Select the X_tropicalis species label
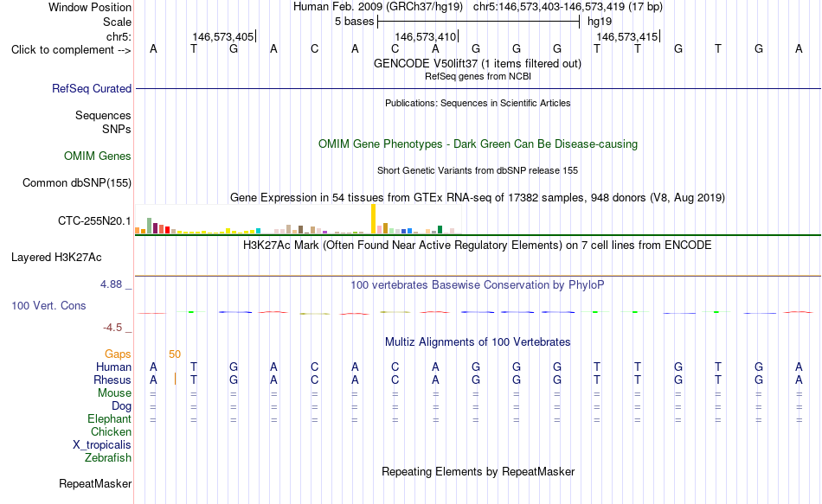 102,445
